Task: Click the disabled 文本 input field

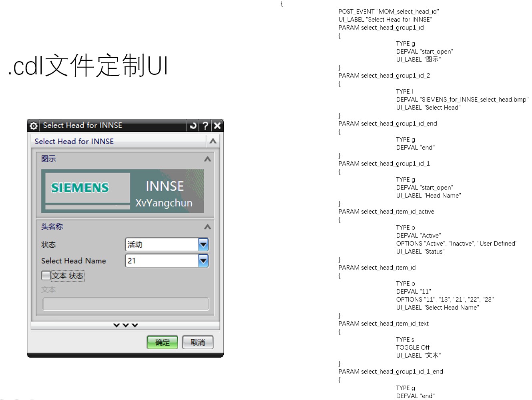Action: tap(126, 304)
